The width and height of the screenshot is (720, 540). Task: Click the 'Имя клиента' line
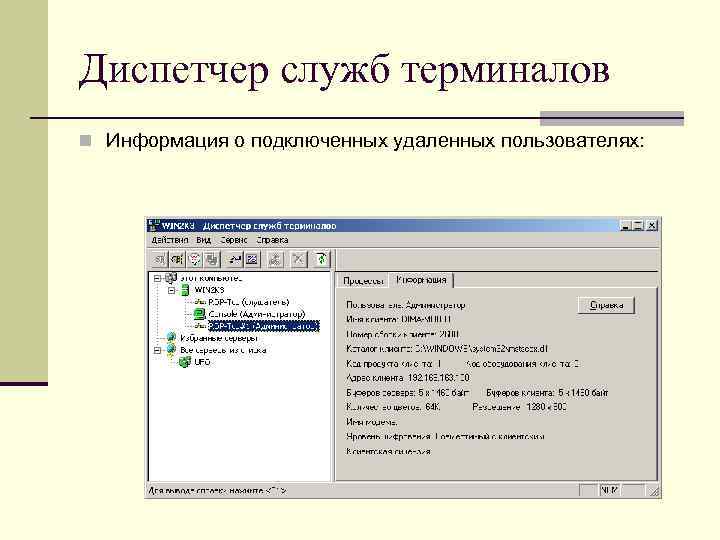click(x=399, y=319)
